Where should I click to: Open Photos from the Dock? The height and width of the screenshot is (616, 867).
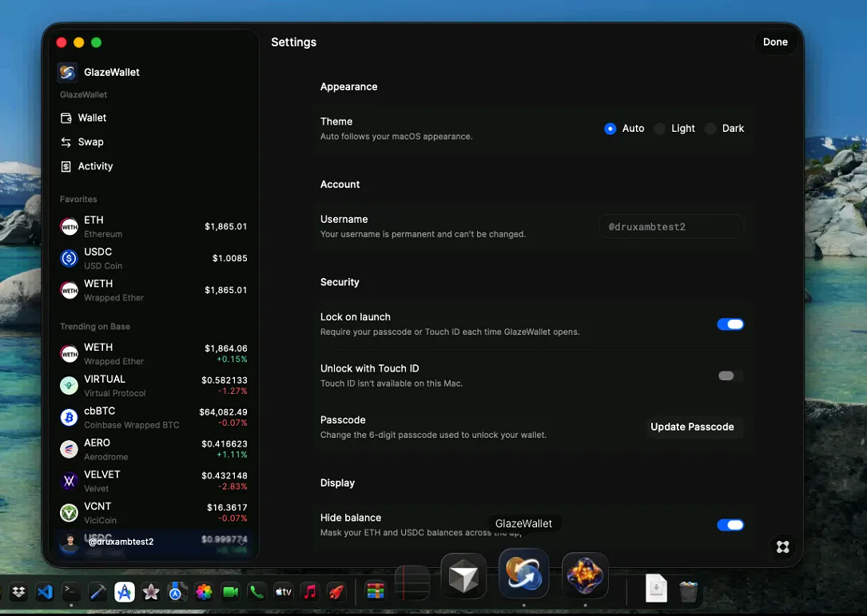(x=204, y=592)
